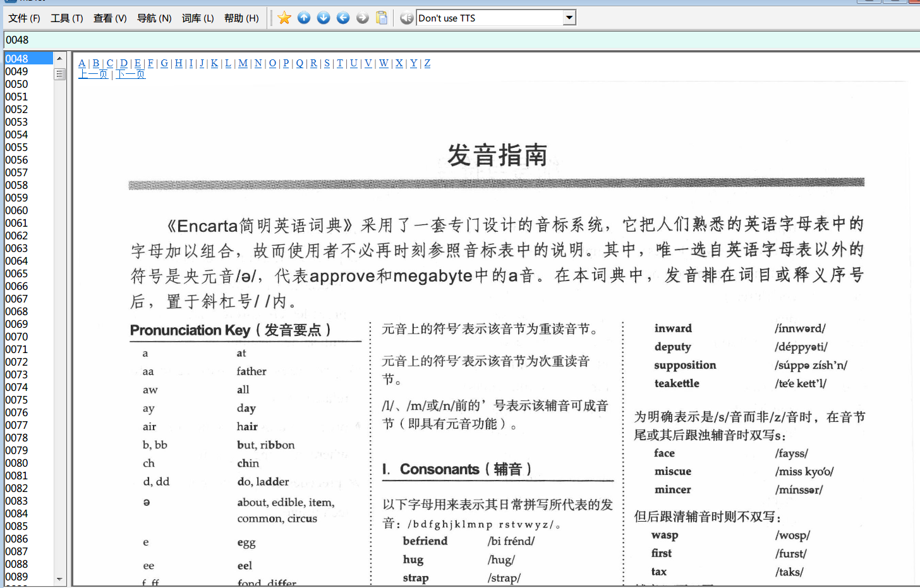Select entry 0061 in the list
The image size is (920, 588).
coord(28,223)
